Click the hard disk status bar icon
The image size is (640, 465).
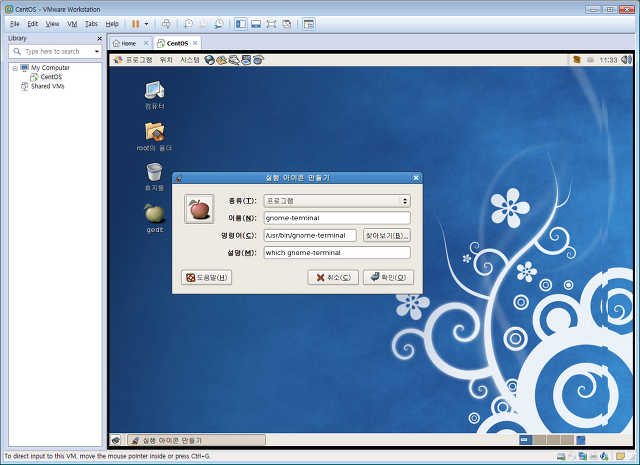tap(561, 456)
